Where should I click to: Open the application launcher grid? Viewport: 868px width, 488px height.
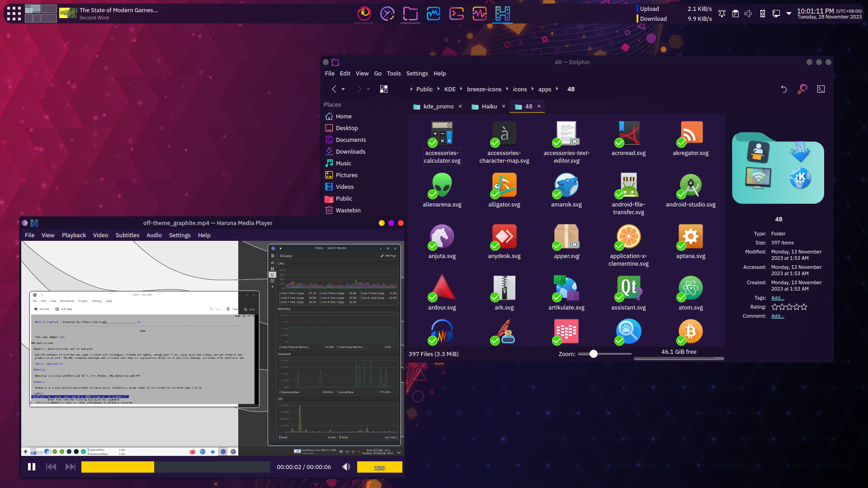tap(14, 14)
